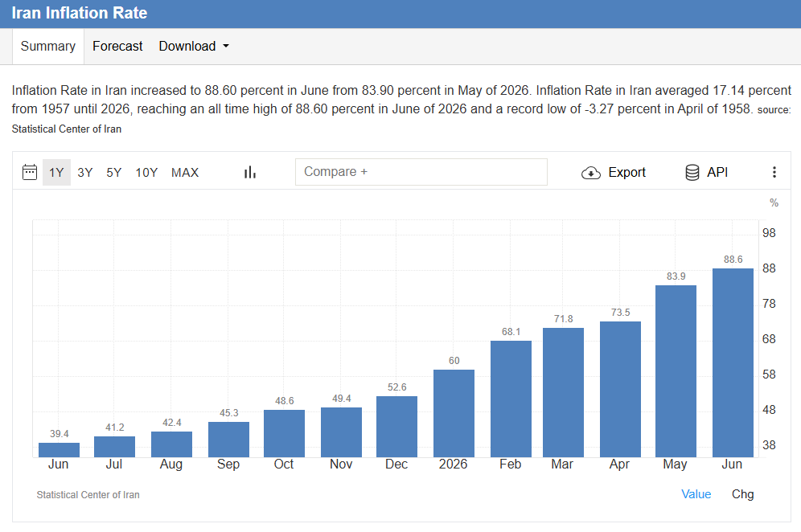Open the calendar date range picker
This screenshot has height=532, width=801.
tap(30, 172)
